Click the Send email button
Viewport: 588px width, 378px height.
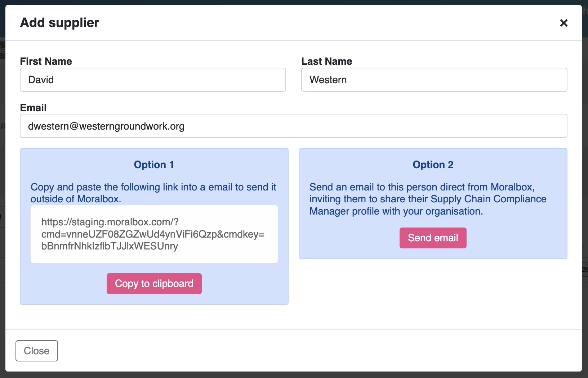[433, 238]
